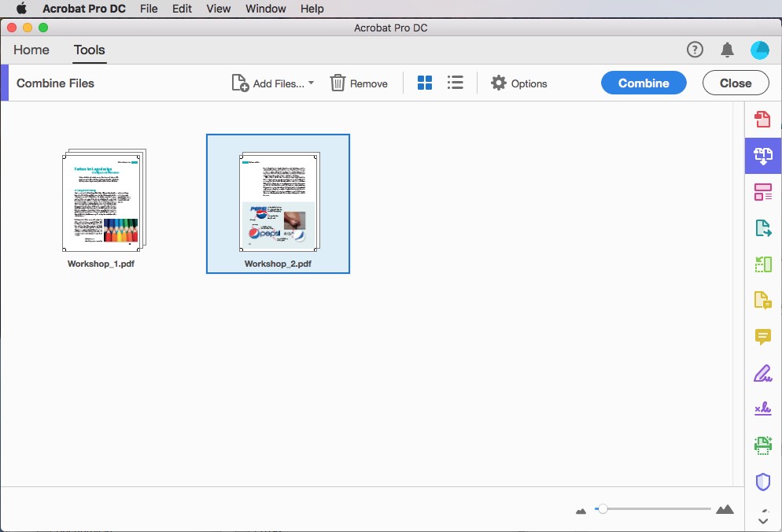Screen dimensions: 782x532
Task: Expand more tools with the bottom chevron
Action: [762, 519]
